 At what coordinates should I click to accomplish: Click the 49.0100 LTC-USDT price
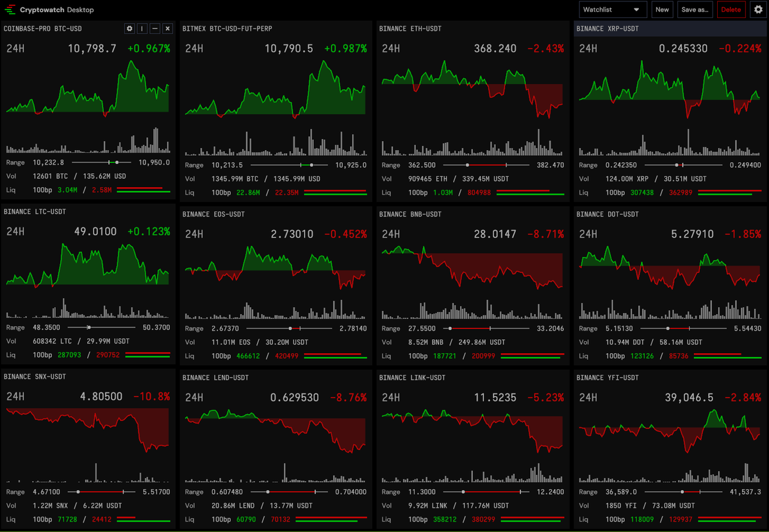tap(96, 231)
